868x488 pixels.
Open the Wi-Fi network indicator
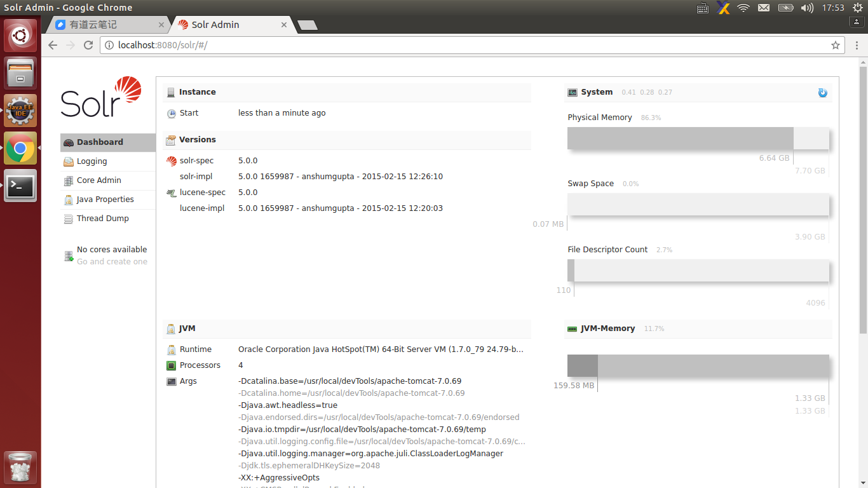[x=743, y=8]
